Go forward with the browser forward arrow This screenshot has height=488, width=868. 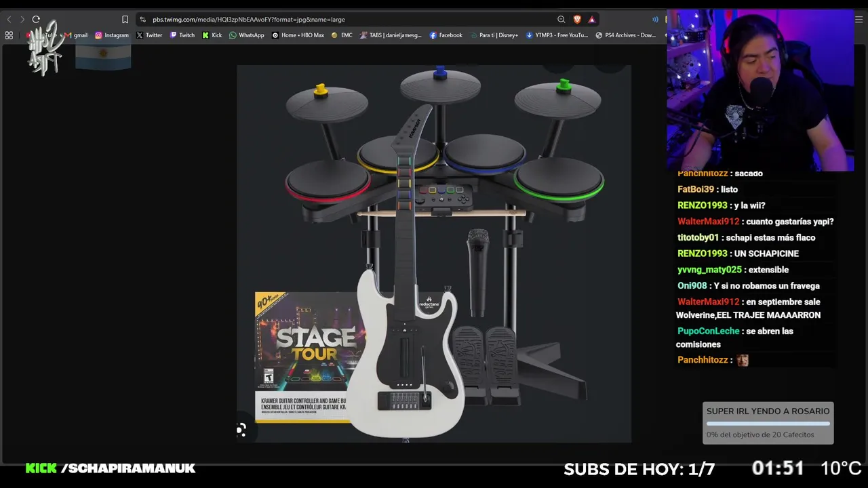pyautogui.click(x=22, y=20)
